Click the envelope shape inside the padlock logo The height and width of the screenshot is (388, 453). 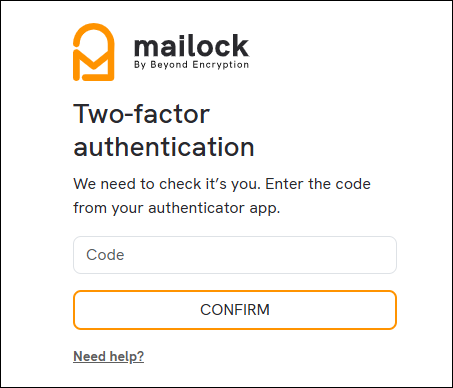(94, 64)
